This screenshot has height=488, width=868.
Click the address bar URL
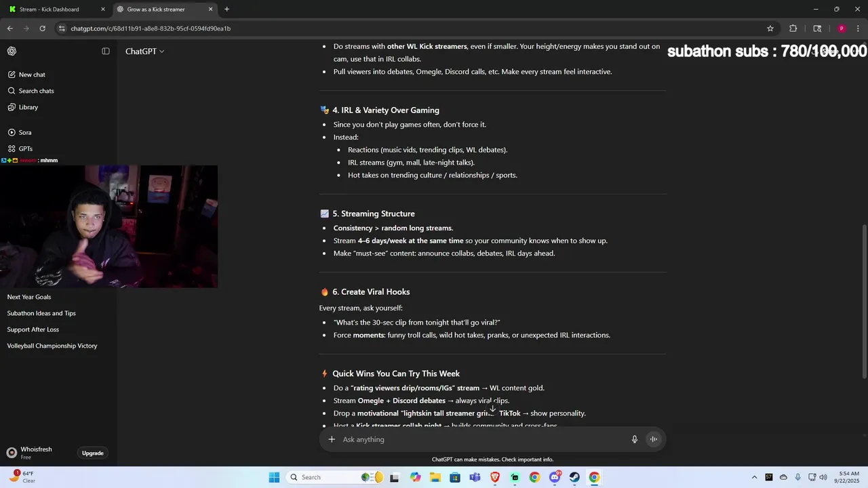pyautogui.click(x=151, y=28)
